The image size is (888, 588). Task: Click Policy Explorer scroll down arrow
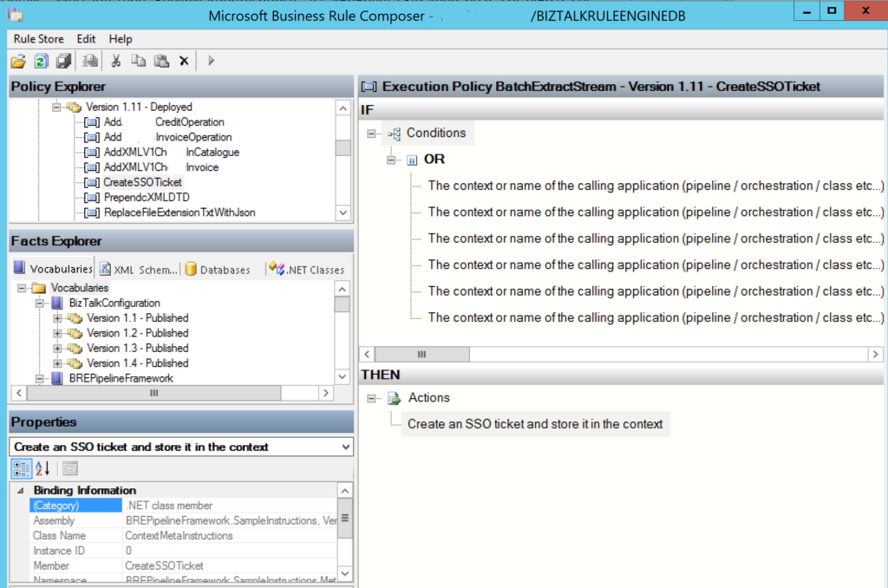tap(343, 213)
